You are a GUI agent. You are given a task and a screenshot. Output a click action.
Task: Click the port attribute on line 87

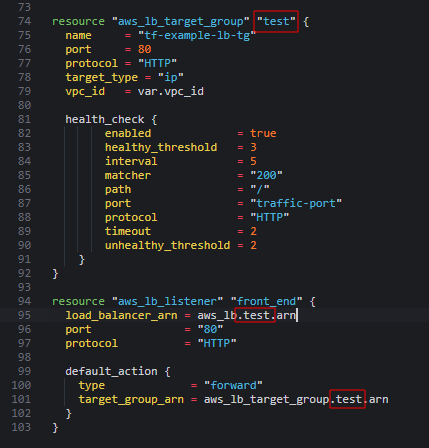click(118, 203)
